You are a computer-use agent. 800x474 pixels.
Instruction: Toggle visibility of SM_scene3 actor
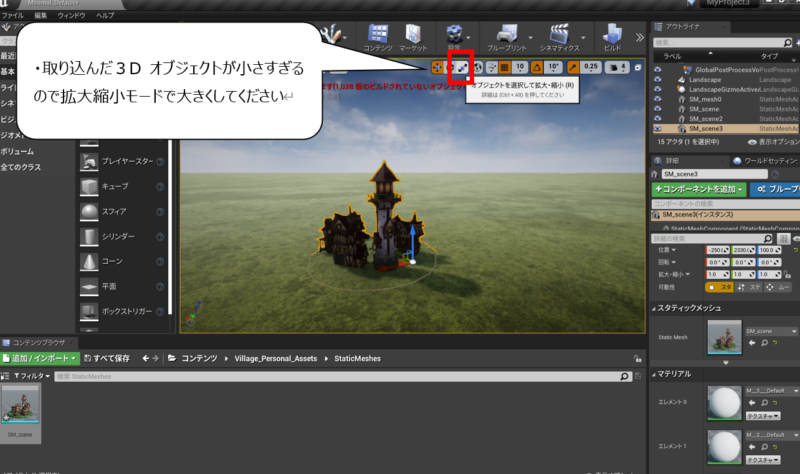point(657,129)
